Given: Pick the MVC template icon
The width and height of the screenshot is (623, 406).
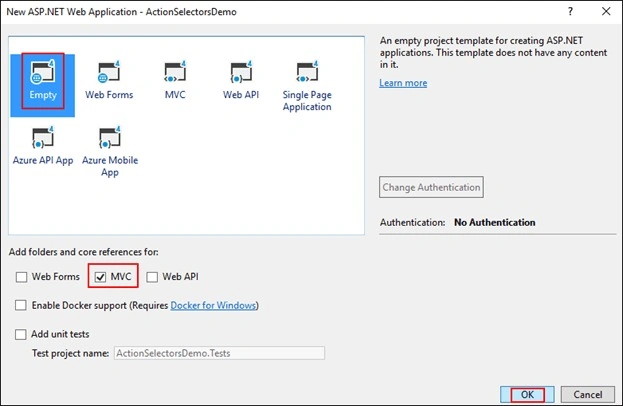Looking at the screenshot, I should 175,72.
